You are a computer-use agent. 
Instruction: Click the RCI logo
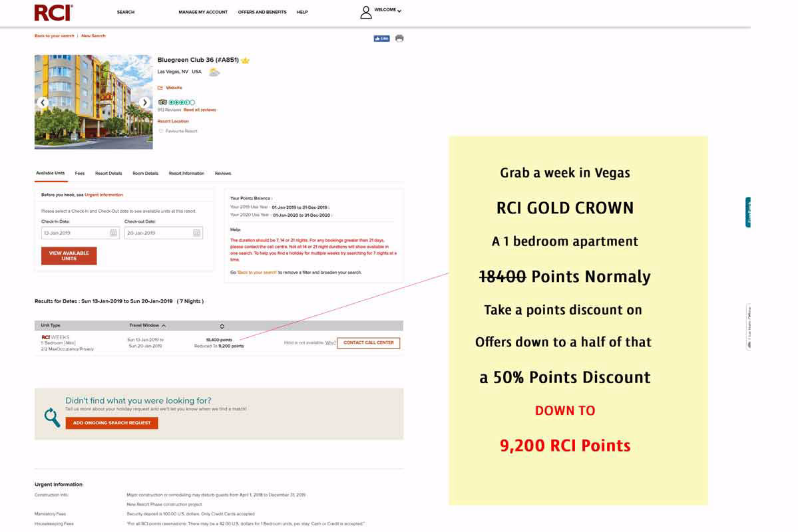54,13
